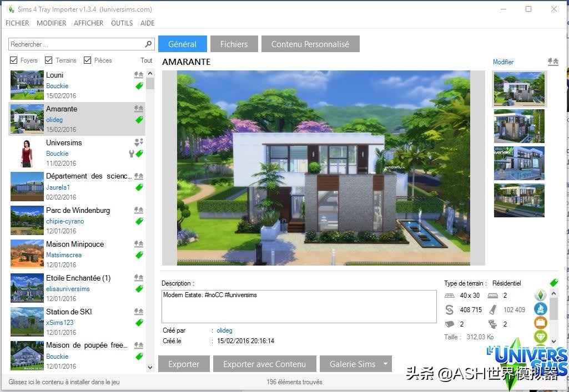The width and height of the screenshot is (569, 392).
Task: Click green tag on Département des sciences row
Action: [x=139, y=187]
